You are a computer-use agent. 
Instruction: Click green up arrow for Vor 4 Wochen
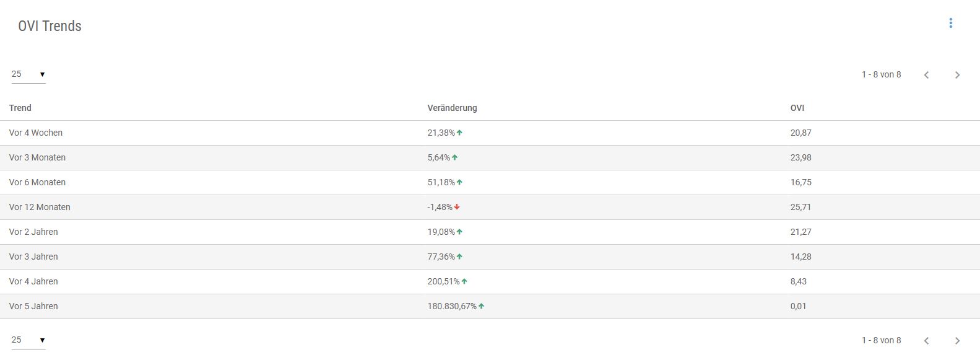click(459, 133)
